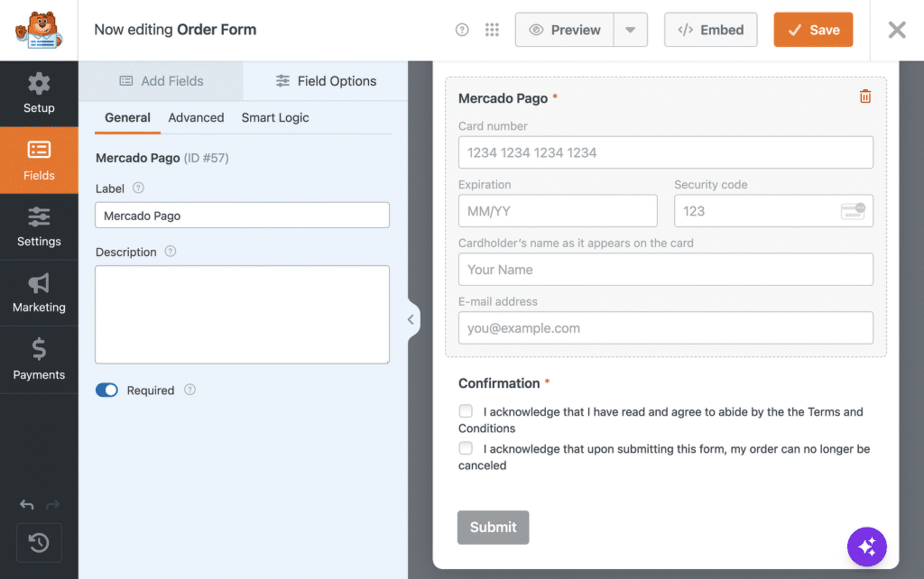Image resolution: width=924 pixels, height=579 pixels.
Task: Show help tooltip for Required
Action: pos(189,390)
